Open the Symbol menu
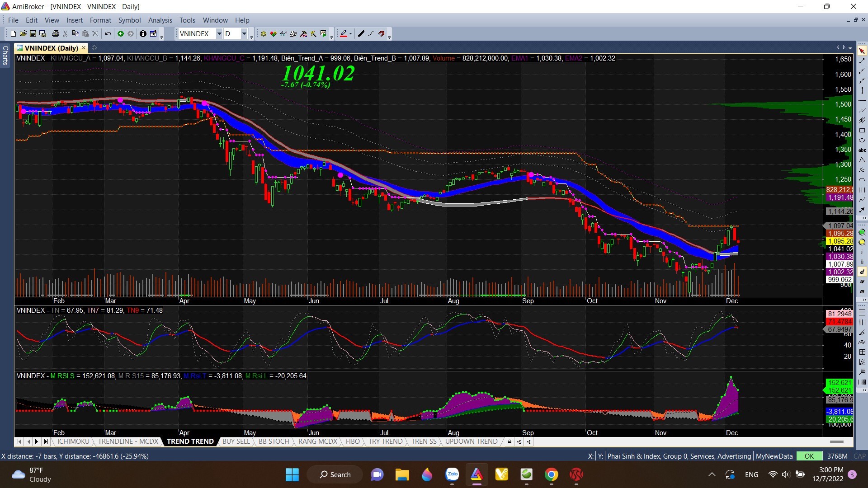Image resolution: width=868 pixels, height=488 pixels. coord(129,20)
